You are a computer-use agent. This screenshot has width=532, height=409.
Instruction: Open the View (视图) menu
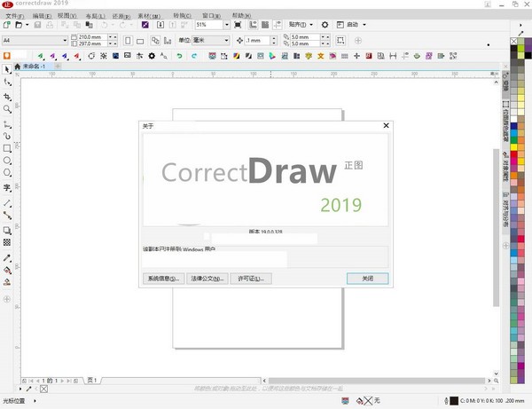click(x=66, y=16)
